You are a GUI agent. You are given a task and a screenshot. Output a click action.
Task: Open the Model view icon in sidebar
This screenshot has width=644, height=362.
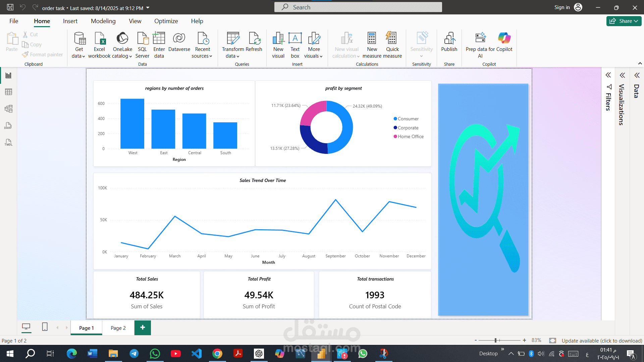(8, 109)
